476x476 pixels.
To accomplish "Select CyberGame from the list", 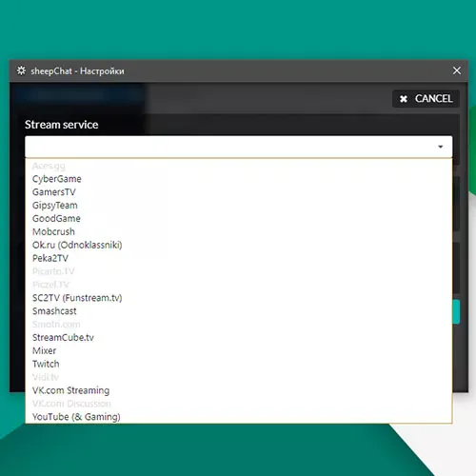I will [x=239, y=179].
